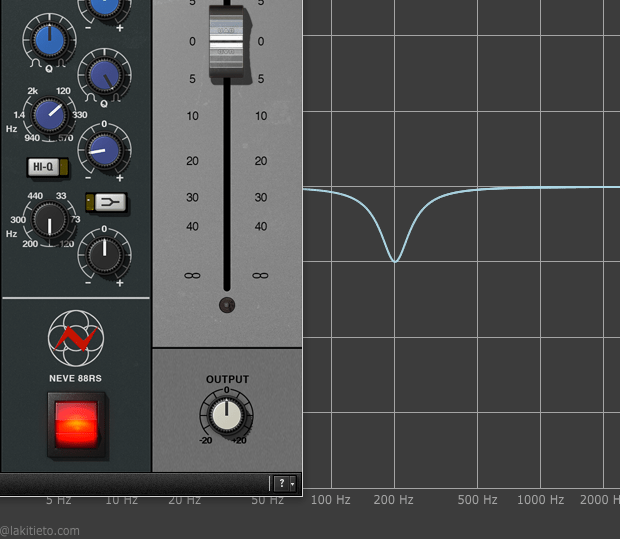Click the upper-left blue Q knob

(48, 41)
